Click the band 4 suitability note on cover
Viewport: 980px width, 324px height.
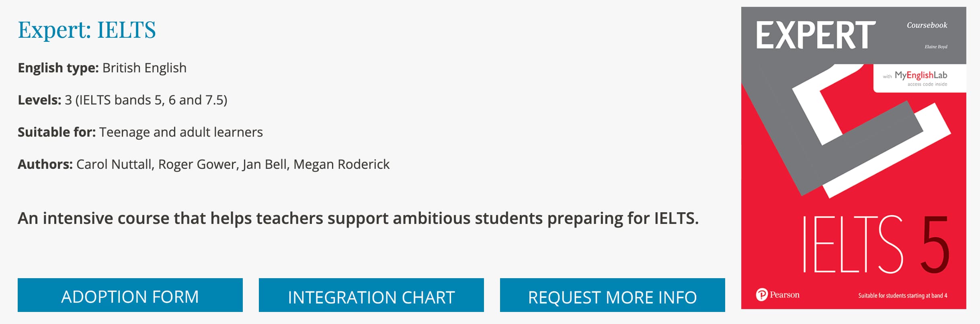click(902, 295)
